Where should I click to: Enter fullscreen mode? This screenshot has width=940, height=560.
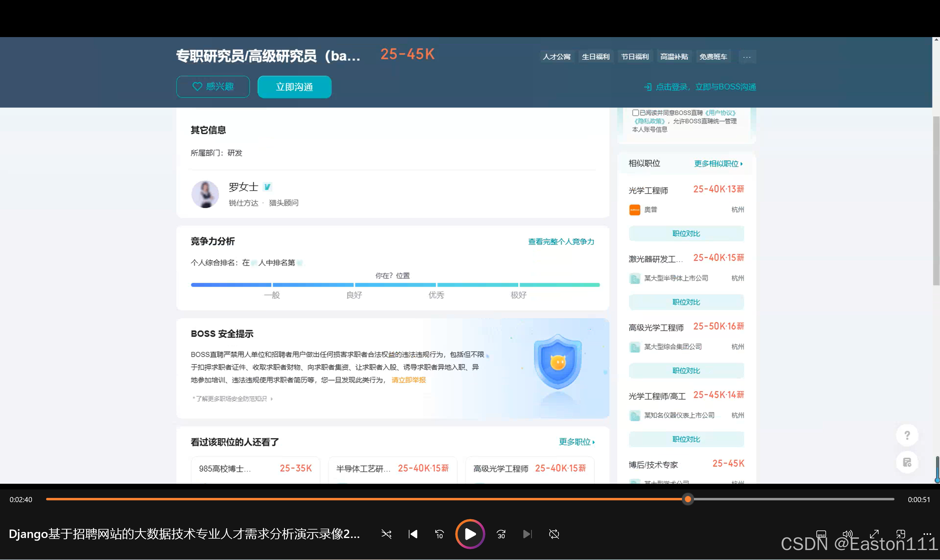tap(874, 534)
